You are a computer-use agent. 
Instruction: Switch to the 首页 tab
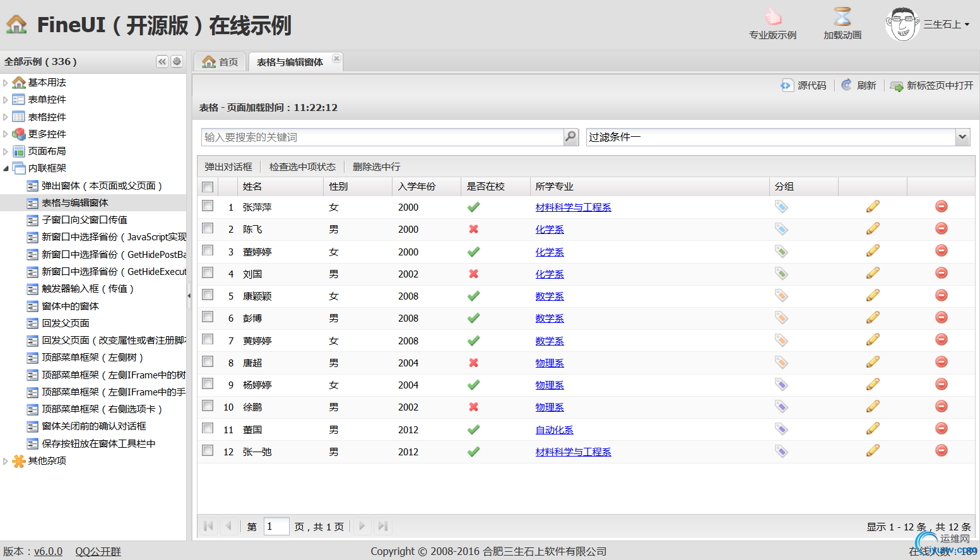point(220,62)
